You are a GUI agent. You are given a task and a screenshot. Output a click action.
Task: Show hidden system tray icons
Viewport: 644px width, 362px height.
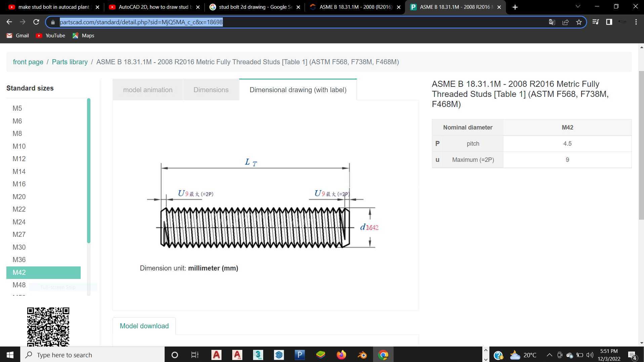point(549,355)
